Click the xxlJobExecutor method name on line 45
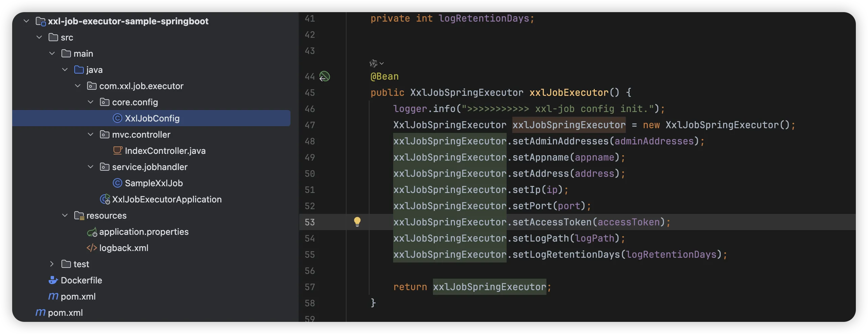 coord(569,93)
